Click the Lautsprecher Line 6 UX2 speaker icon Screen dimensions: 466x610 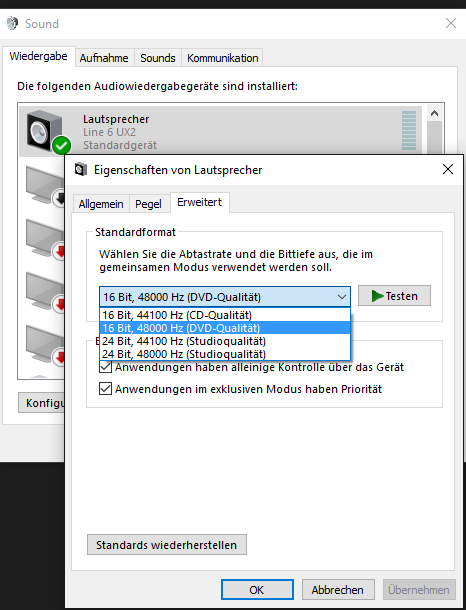click(x=46, y=131)
